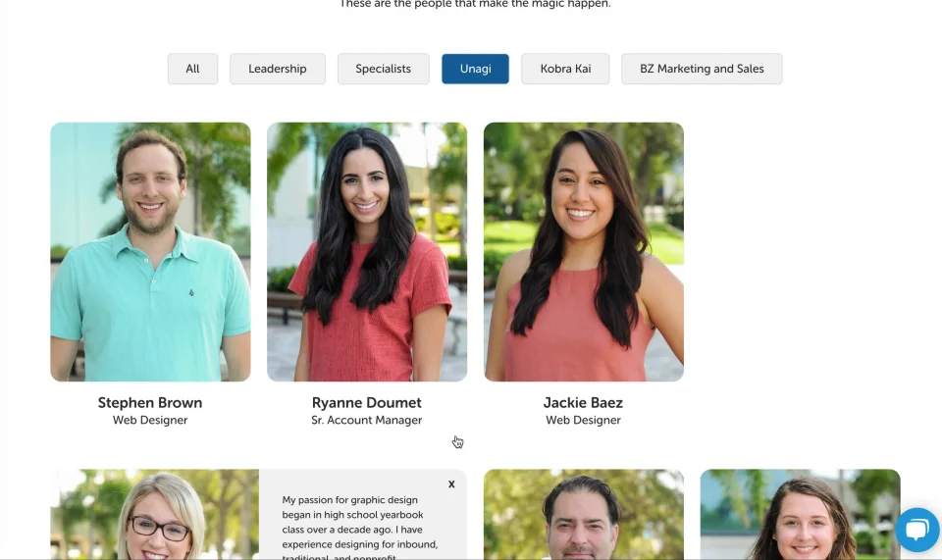Screen dimensions: 942x560
Task: Select the All filter tab
Action: [193, 69]
